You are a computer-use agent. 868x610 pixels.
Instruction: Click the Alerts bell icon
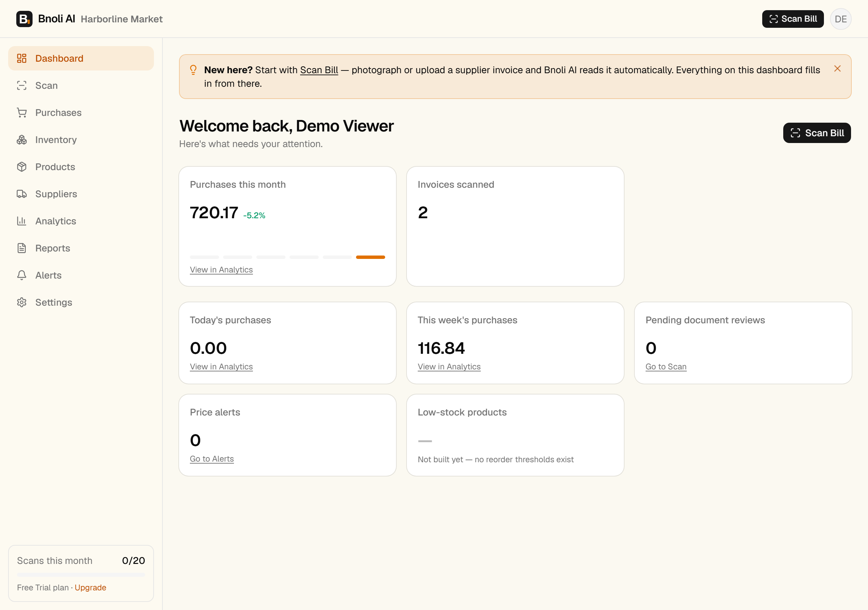pyautogui.click(x=22, y=275)
